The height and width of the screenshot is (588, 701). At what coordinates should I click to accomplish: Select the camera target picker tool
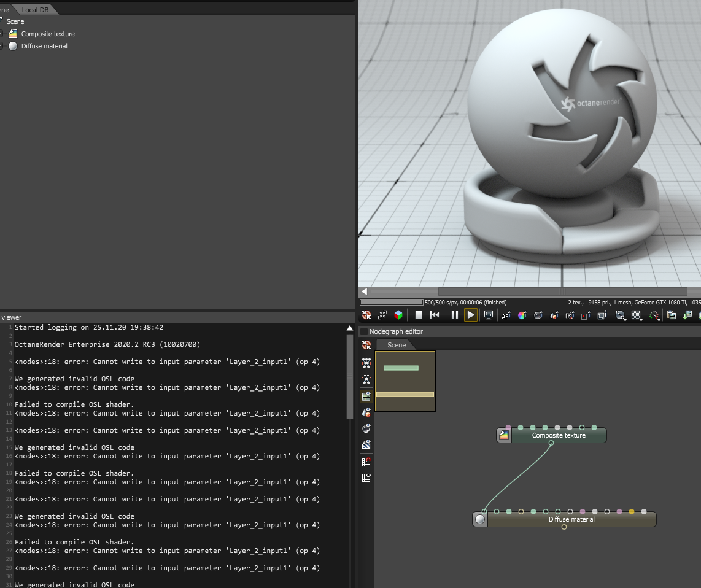click(x=570, y=315)
